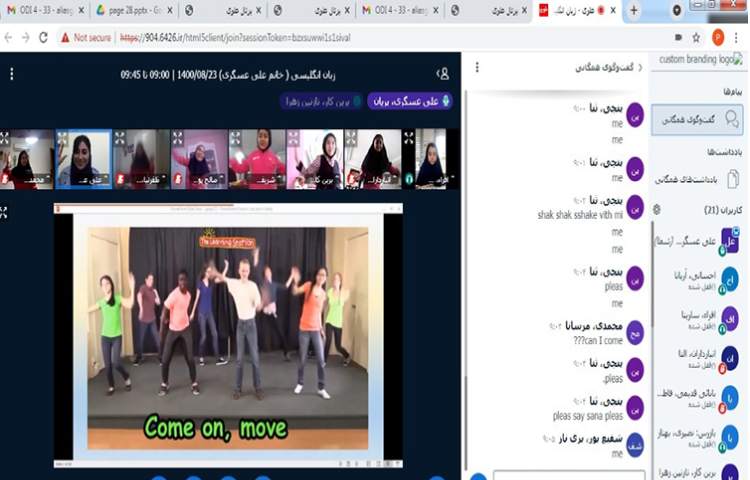Viewport: 750px width, 480px height.
Task: Click the dancing video presentation area
Action: [x=228, y=338]
